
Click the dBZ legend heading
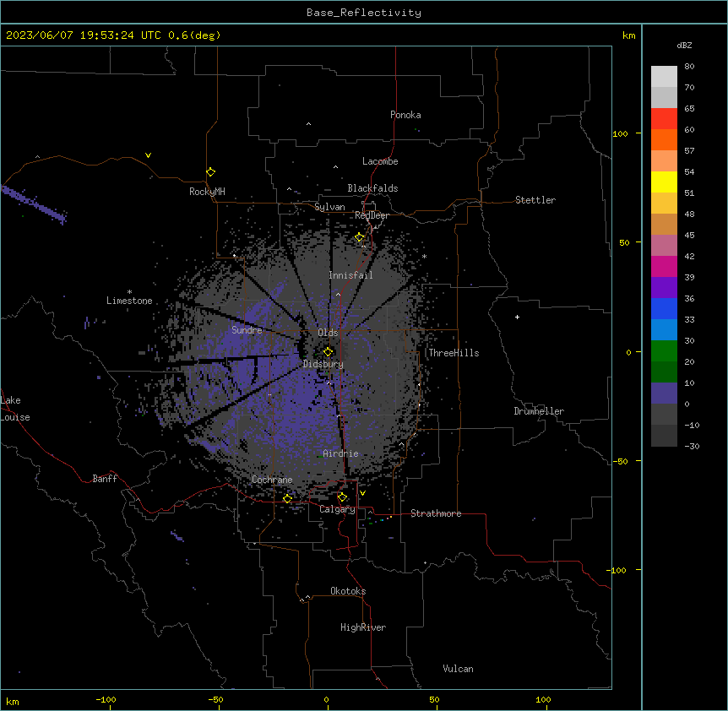pyautogui.click(x=684, y=45)
